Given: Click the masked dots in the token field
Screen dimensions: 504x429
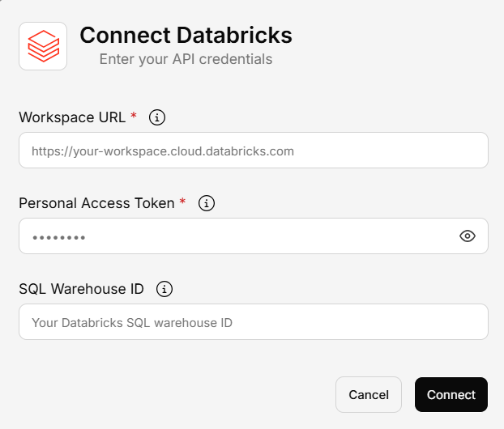Looking at the screenshot, I should tap(58, 237).
